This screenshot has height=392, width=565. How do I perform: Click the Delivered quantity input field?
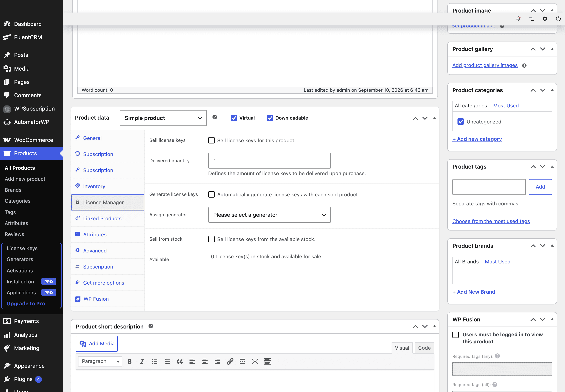click(x=269, y=161)
